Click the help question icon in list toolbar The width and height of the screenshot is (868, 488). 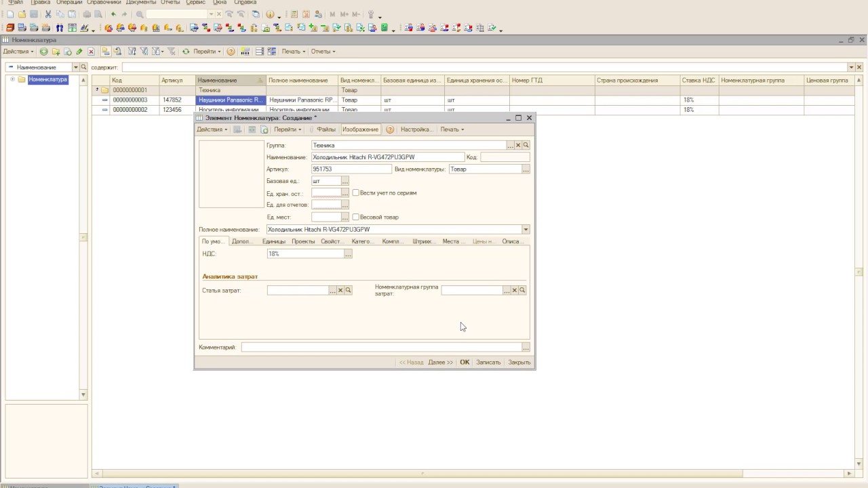[231, 52]
